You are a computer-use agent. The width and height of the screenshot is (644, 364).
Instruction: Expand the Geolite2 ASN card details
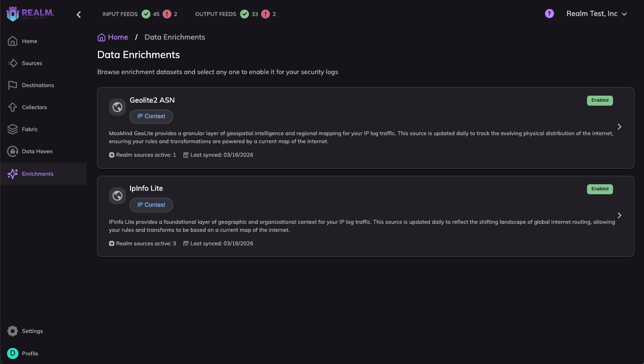click(619, 127)
